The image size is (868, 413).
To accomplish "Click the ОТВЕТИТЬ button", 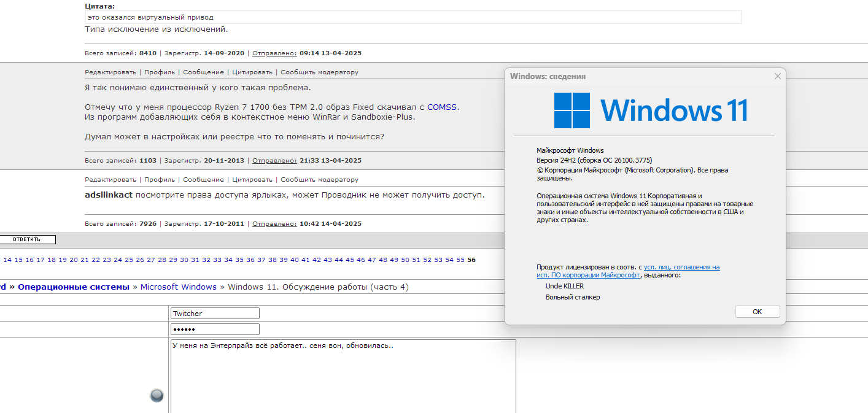I will pos(26,239).
